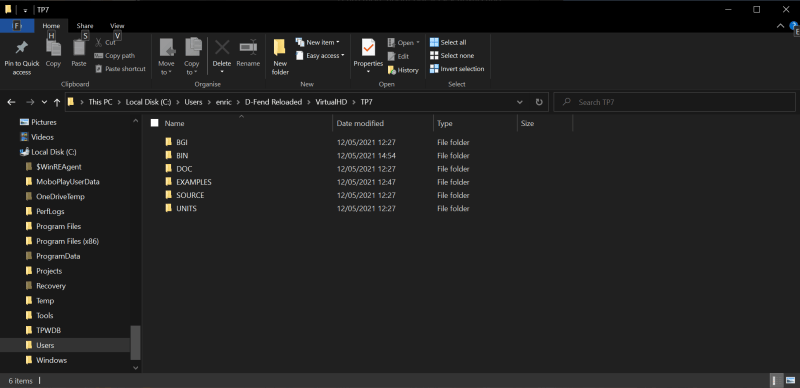Click the Paste icon in the ribbon
The width and height of the screenshot is (800, 388).
(x=79, y=54)
